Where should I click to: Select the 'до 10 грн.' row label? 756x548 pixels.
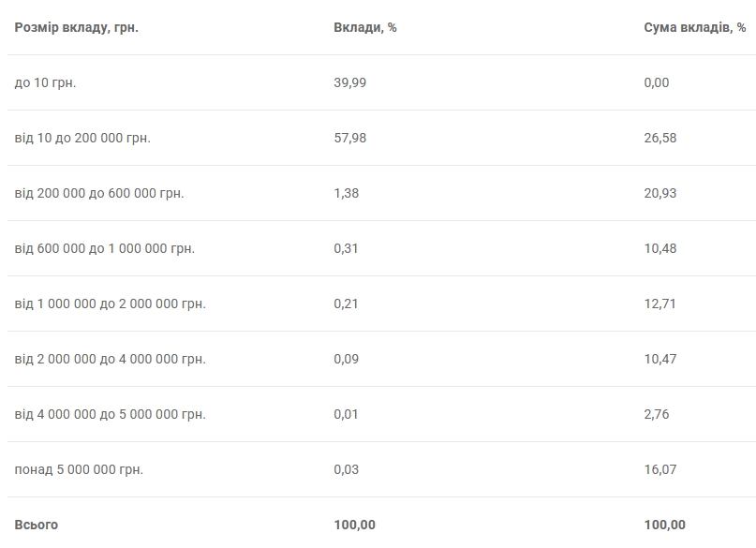(45, 82)
